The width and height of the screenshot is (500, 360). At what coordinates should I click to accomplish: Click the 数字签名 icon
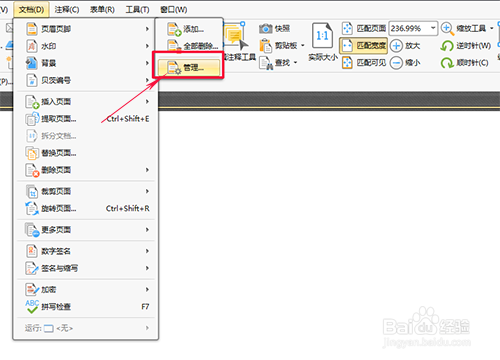[32, 251]
